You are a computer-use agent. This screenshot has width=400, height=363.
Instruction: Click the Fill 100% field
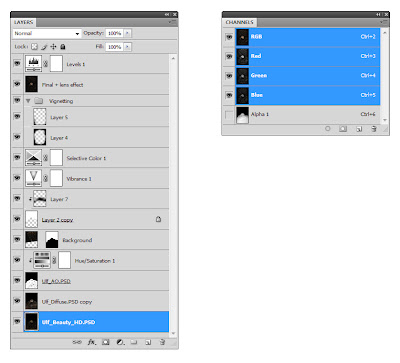[x=114, y=47]
